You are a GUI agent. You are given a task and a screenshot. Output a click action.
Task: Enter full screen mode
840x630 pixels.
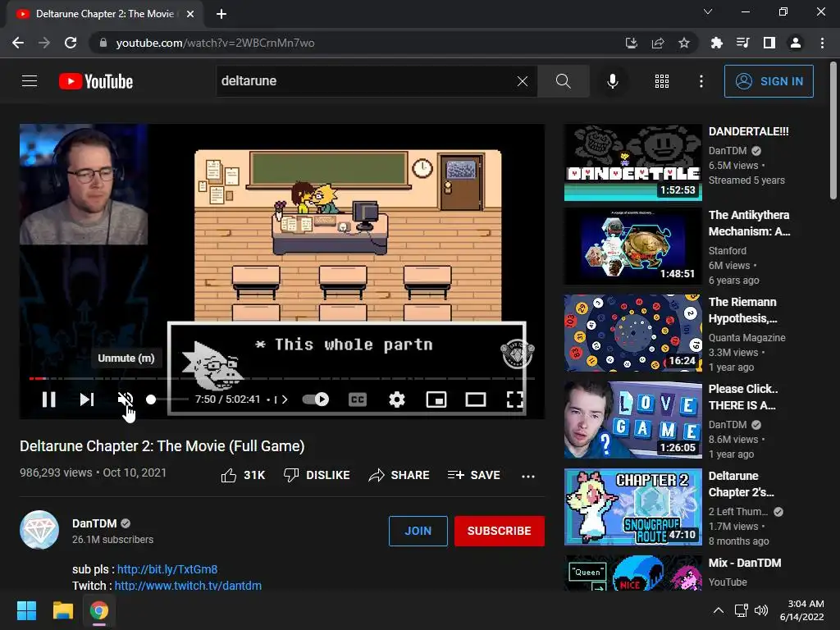(x=515, y=399)
